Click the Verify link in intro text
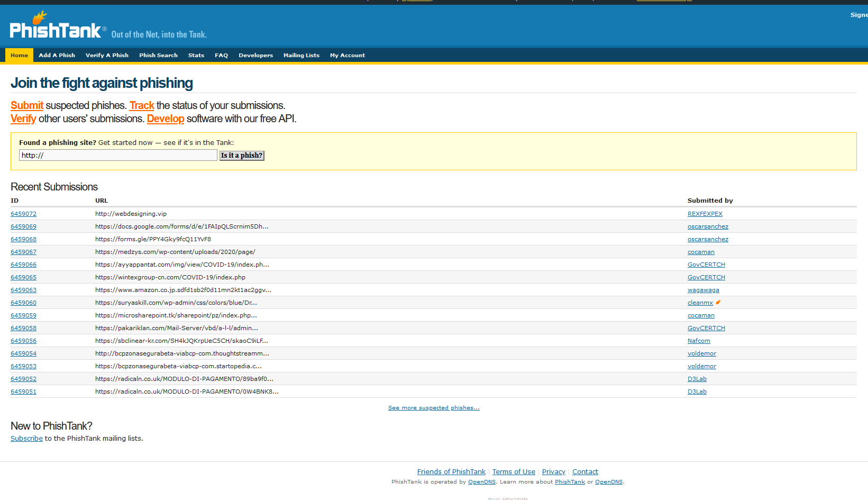Screen dimensions: 868x500 pyautogui.click(x=23, y=119)
